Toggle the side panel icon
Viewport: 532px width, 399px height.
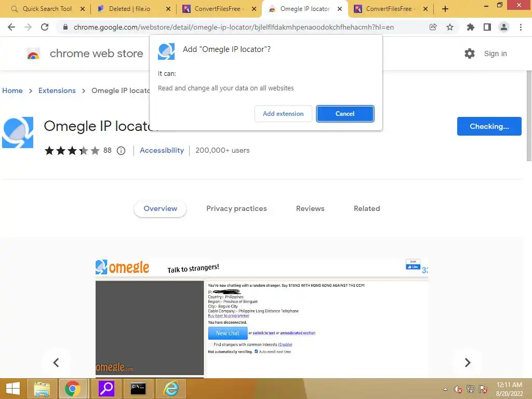487,27
